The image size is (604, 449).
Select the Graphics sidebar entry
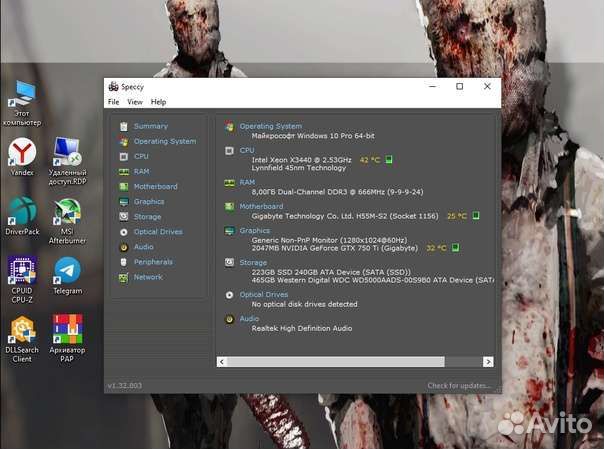point(148,201)
